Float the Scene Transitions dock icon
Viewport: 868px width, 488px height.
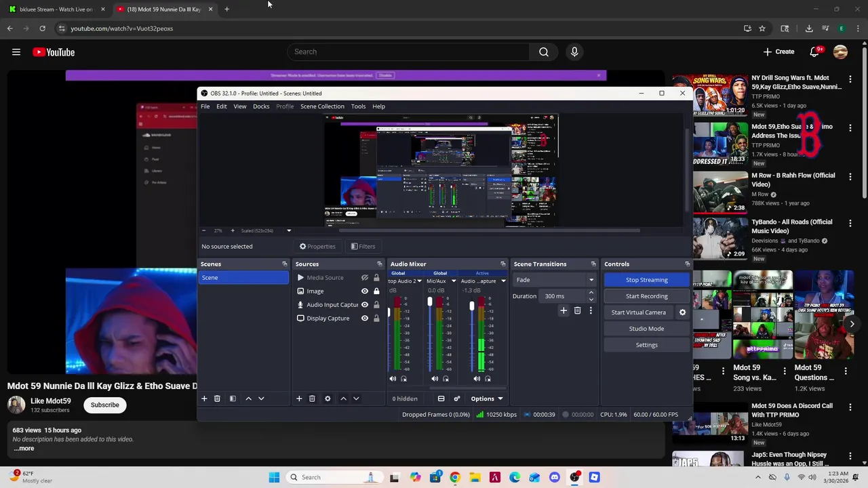pos(593,264)
